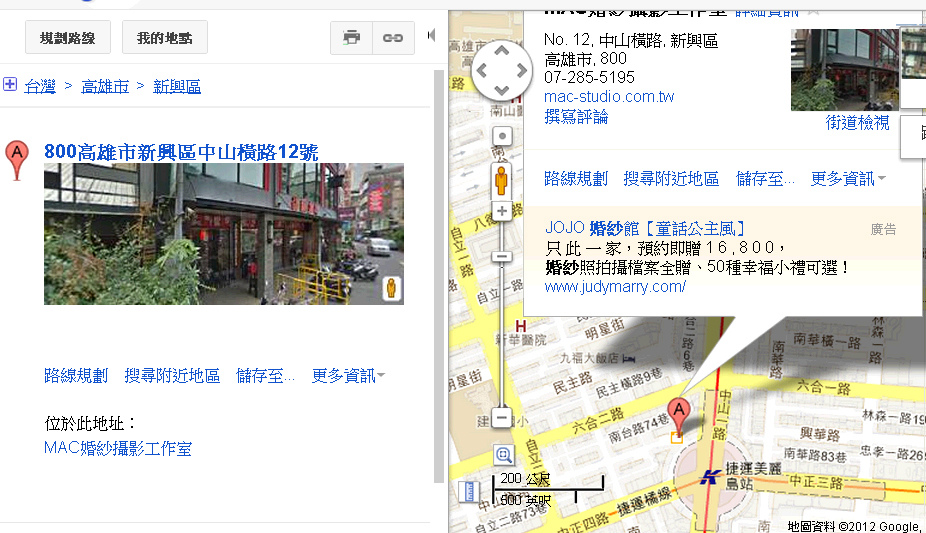Select the orange Pegman on zoom control
926x533 pixels.
click(501, 181)
